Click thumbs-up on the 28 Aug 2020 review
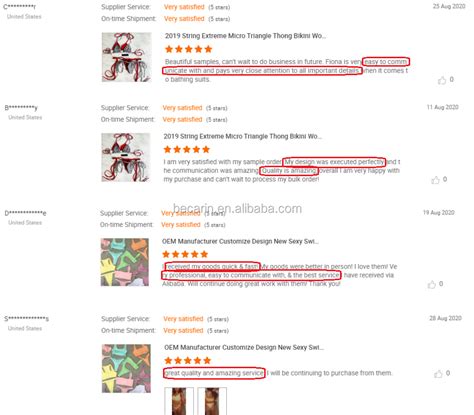Screen dimensions: 474x415 pos(438,374)
